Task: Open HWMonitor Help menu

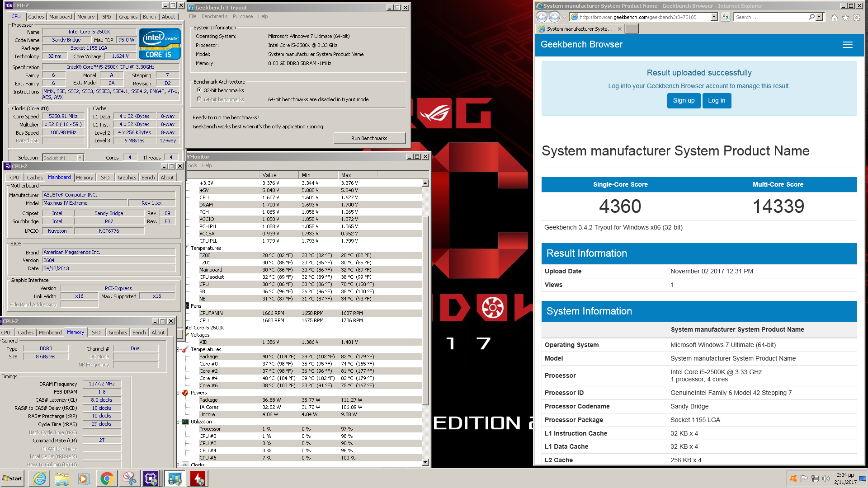Action: 207,165
